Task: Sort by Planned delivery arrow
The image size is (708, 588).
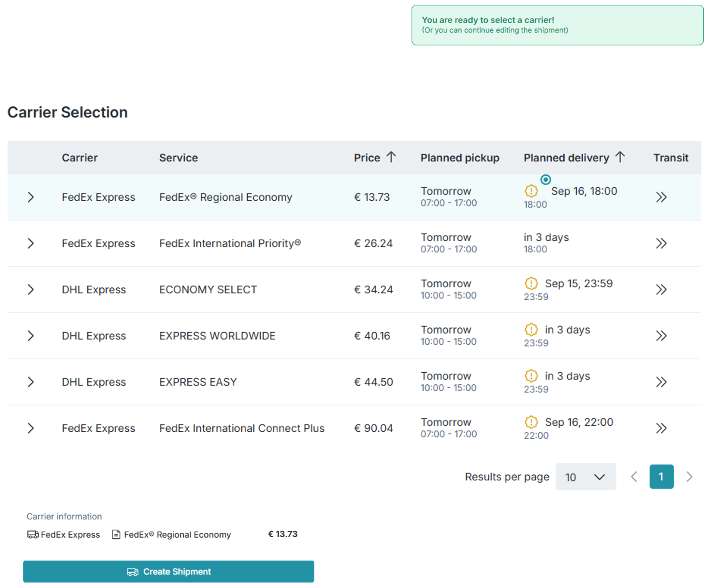Action: [620, 157]
